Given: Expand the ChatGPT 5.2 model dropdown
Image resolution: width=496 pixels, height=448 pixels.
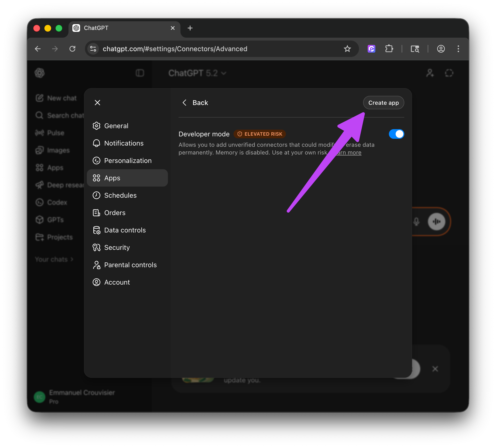Looking at the screenshot, I should point(197,73).
